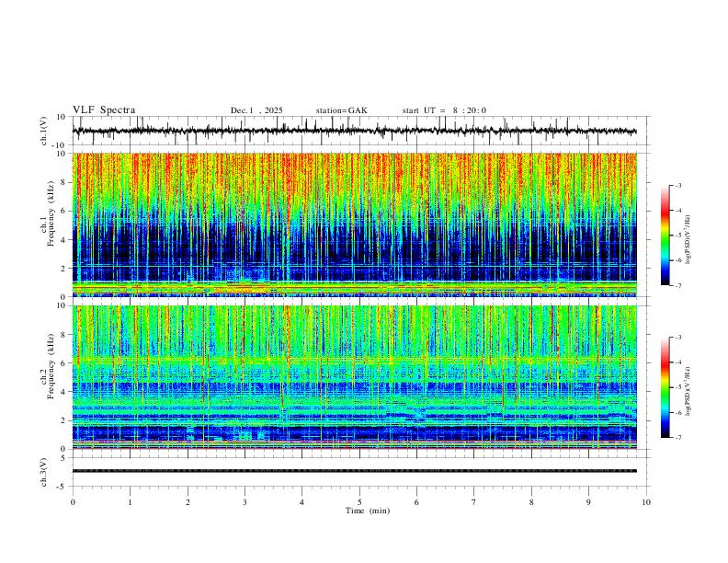The height and width of the screenshot is (563, 728).
Task: Click the log(PSD) label next to ch.1 color scale
Action: (x=688, y=240)
